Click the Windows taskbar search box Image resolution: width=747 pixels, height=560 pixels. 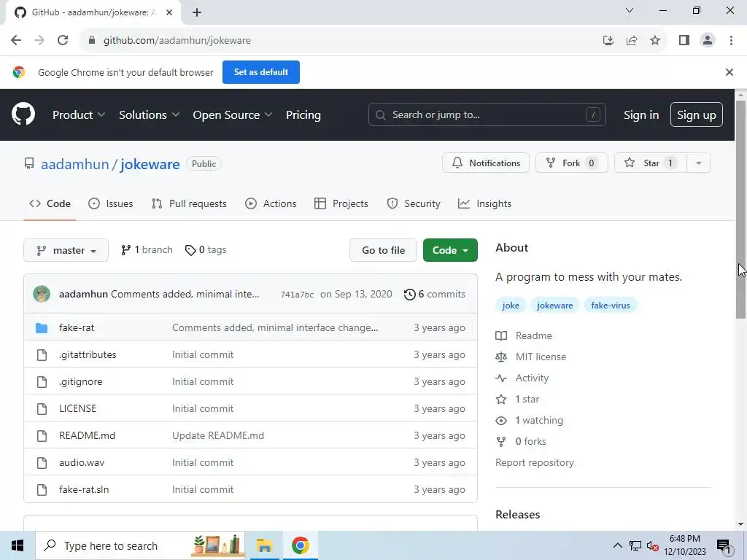[x=141, y=545]
